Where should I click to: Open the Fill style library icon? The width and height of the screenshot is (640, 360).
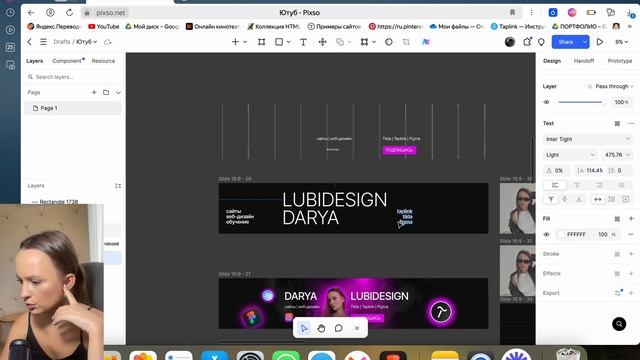click(x=617, y=219)
